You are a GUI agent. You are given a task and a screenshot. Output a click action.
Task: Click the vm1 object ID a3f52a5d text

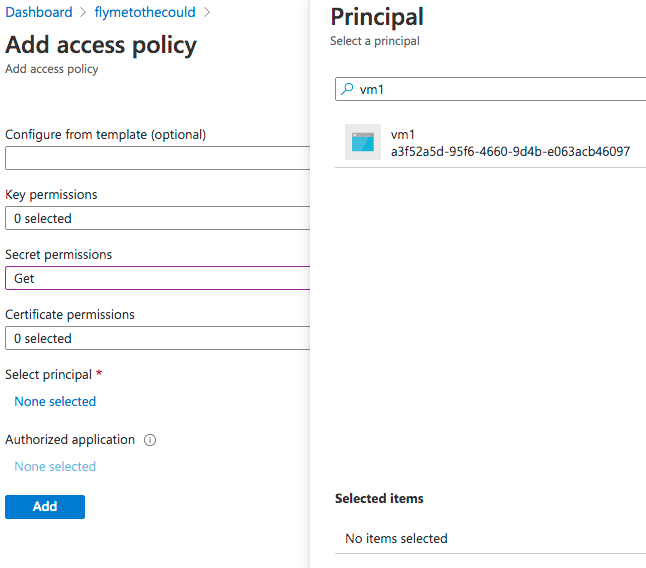pos(510,151)
